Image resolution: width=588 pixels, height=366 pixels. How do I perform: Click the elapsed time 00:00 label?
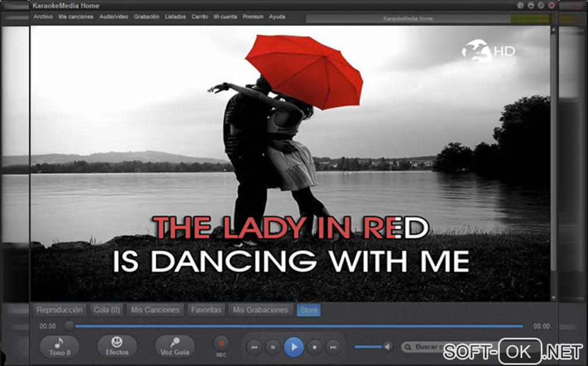point(48,326)
